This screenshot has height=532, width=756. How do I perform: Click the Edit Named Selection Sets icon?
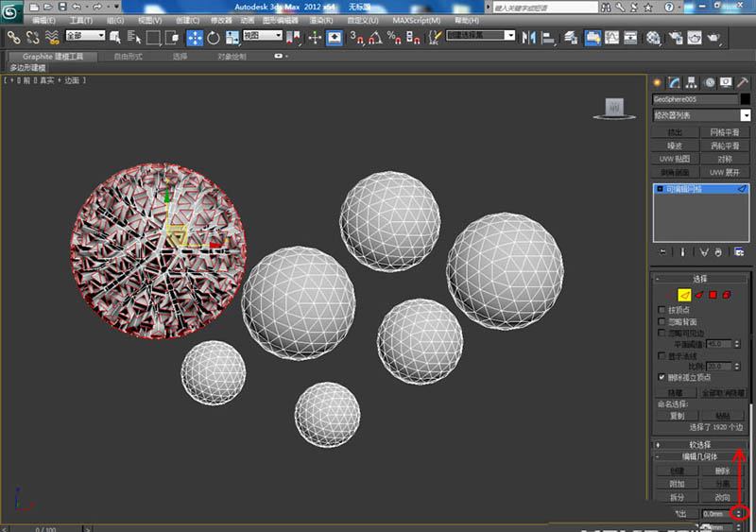tap(435, 38)
